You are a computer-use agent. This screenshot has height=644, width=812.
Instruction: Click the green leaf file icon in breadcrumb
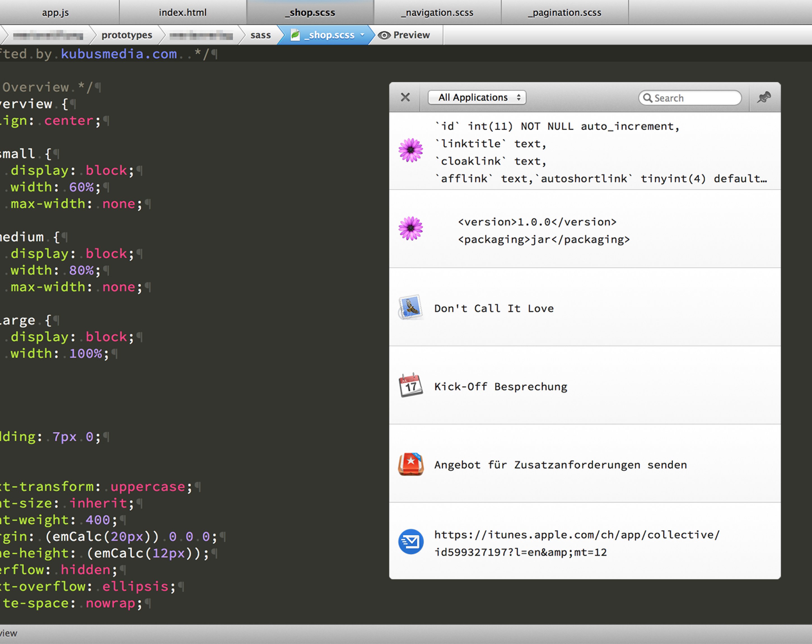[295, 35]
